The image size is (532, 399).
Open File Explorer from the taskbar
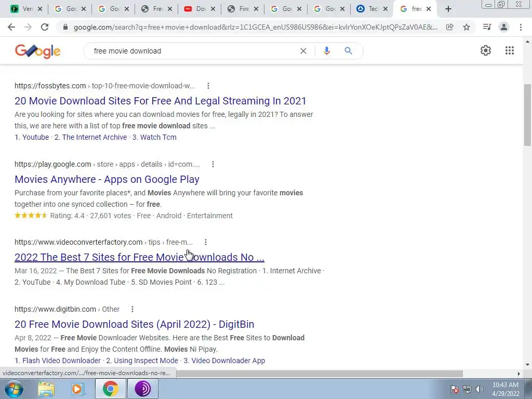point(46,389)
